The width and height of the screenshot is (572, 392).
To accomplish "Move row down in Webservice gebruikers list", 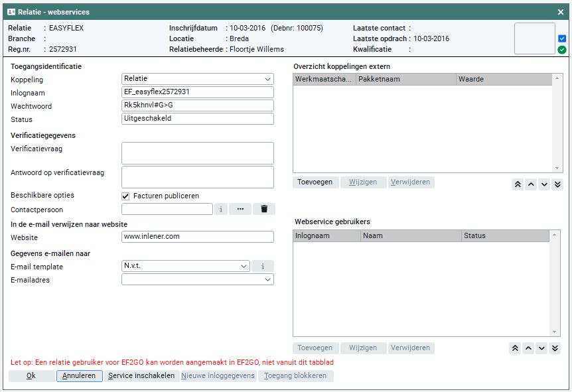I will 543,348.
